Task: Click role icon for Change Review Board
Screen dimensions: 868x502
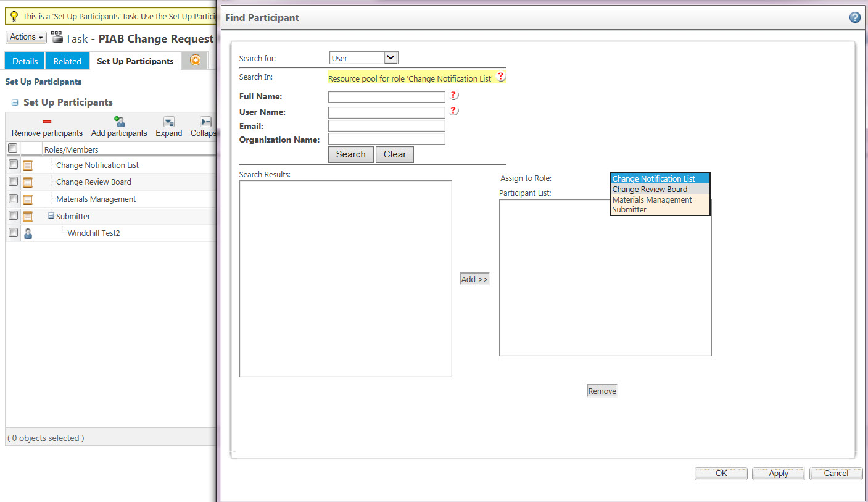Action: click(x=28, y=182)
